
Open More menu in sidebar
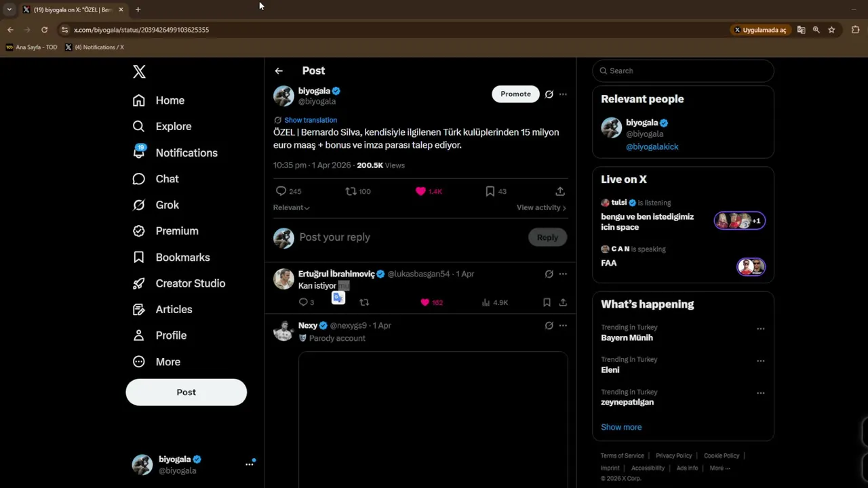(157, 362)
